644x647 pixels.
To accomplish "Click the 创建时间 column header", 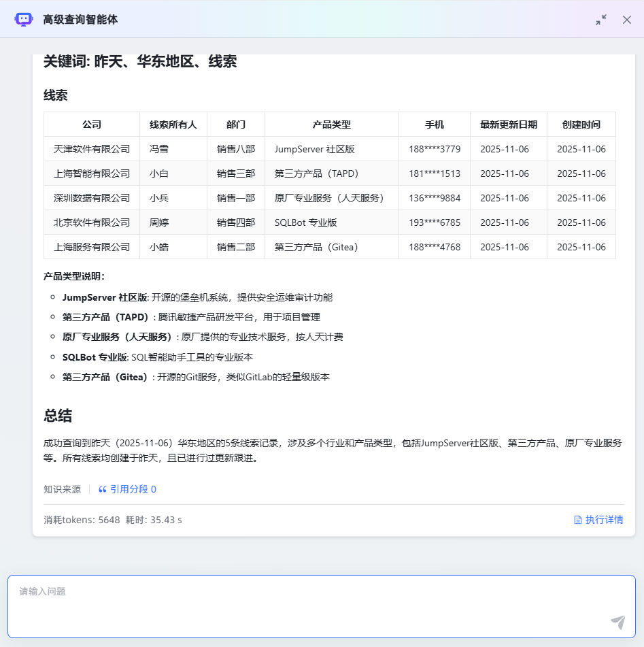I will (581, 125).
